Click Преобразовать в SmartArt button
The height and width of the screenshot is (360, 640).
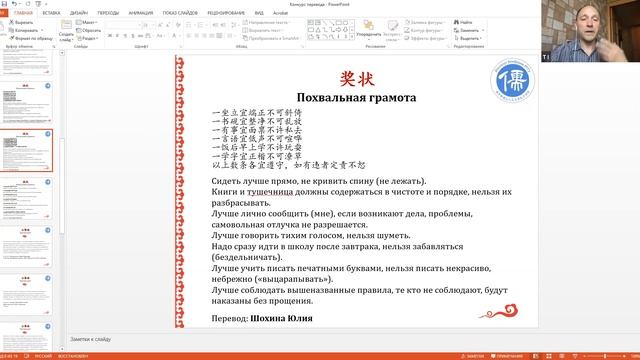point(271,38)
